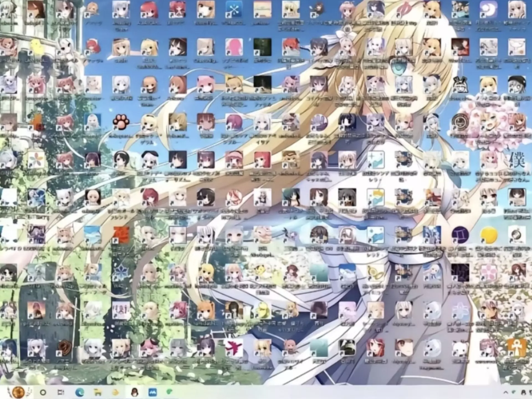Image resolution: width=532 pixels, height=399 pixels.
Task: Click the Start button on taskbar
Action: (x=18, y=392)
